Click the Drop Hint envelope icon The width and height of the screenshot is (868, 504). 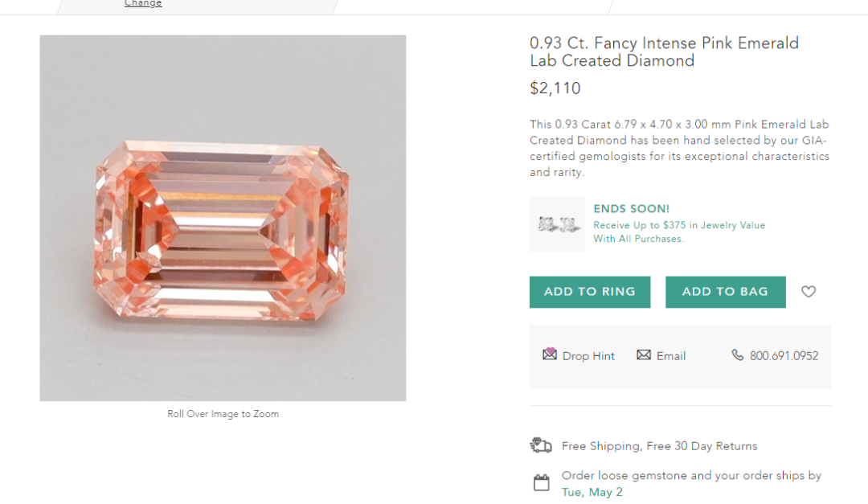point(550,354)
